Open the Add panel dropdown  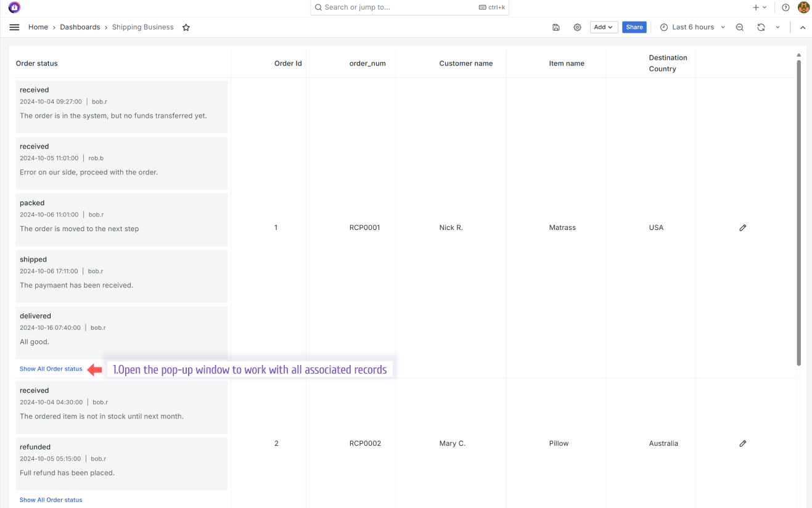604,27
